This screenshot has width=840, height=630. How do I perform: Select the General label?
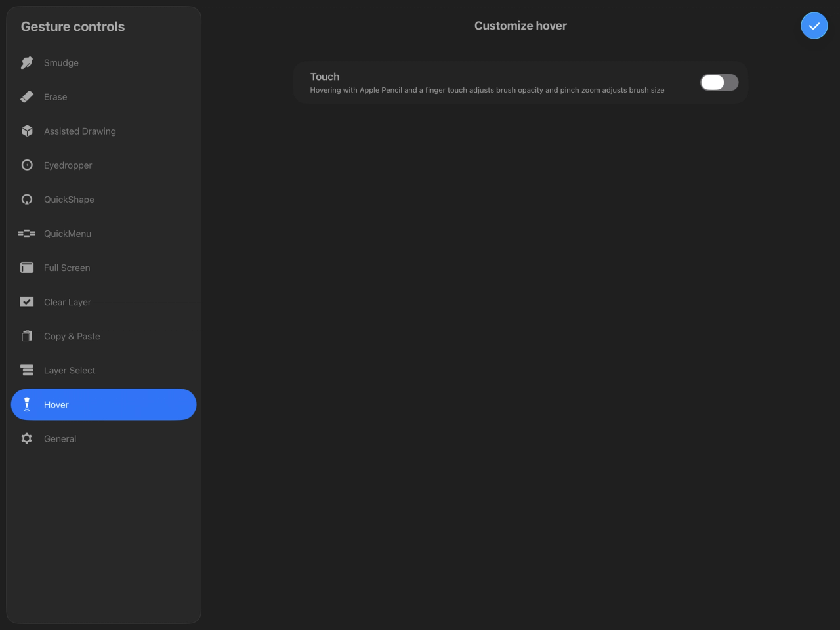(x=60, y=438)
